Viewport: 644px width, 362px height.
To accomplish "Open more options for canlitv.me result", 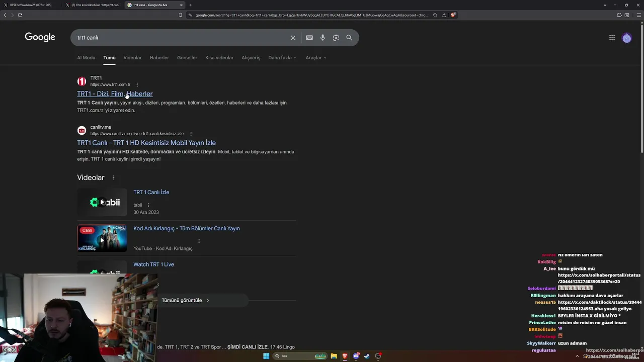I will (191, 134).
